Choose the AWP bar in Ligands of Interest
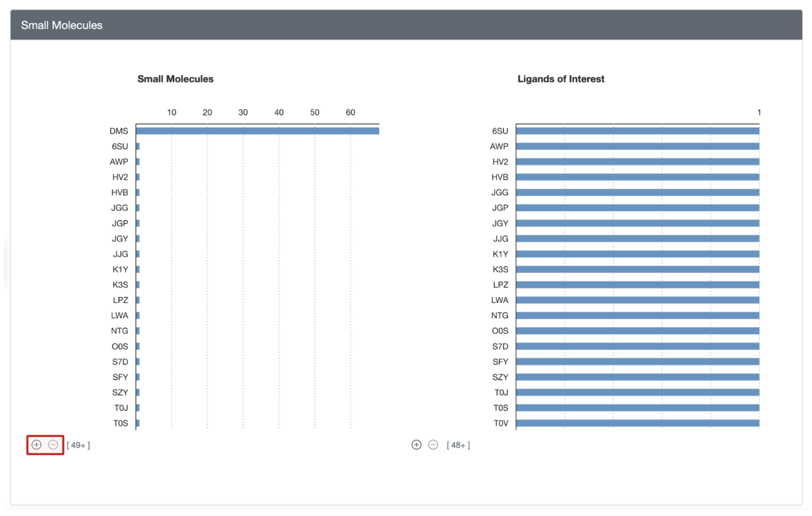The height and width of the screenshot is (516, 812). click(x=637, y=146)
